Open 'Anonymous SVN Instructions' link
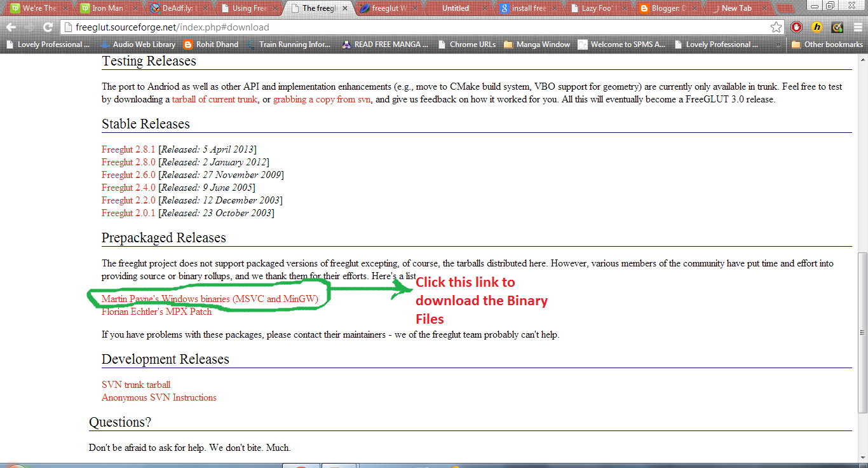The width and height of the screenshot is (868, 468). tap(159, 397)
